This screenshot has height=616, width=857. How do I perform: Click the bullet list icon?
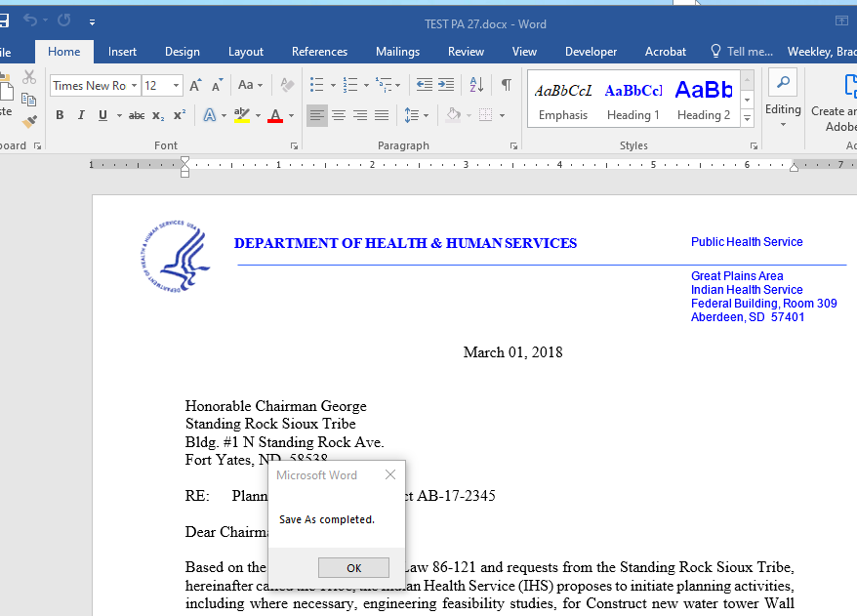[x=316, y=85]
